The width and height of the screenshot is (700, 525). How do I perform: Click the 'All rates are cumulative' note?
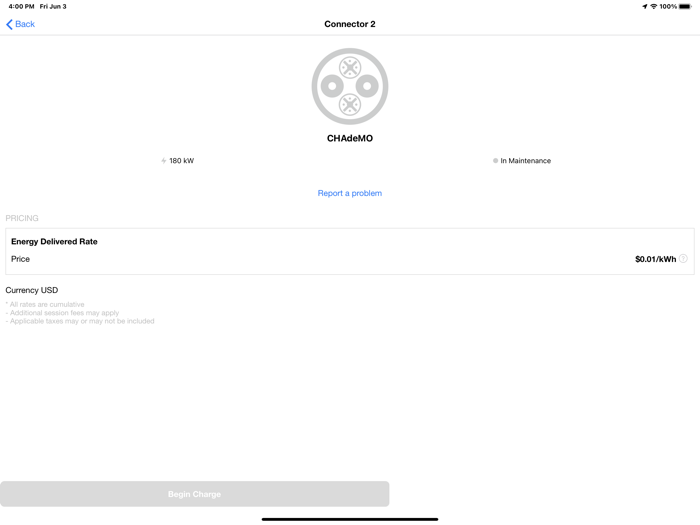[45, 304]
